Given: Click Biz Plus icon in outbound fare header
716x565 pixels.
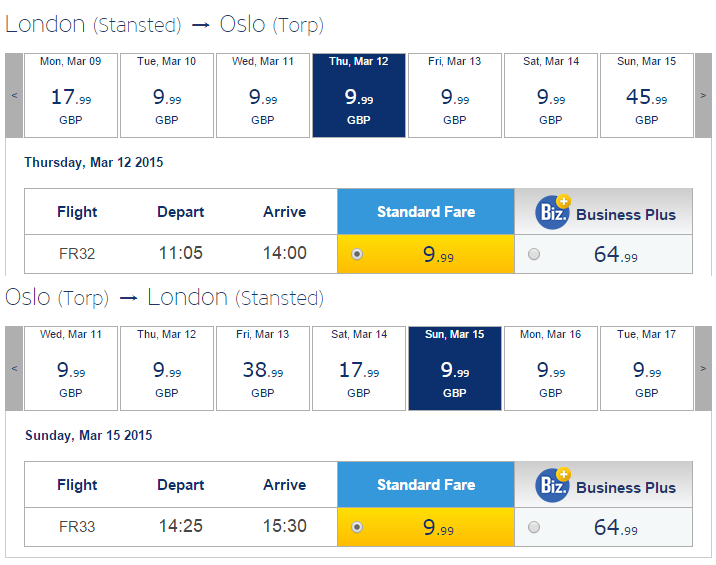Looking at the screenshot, I should [x=553, y=212].
